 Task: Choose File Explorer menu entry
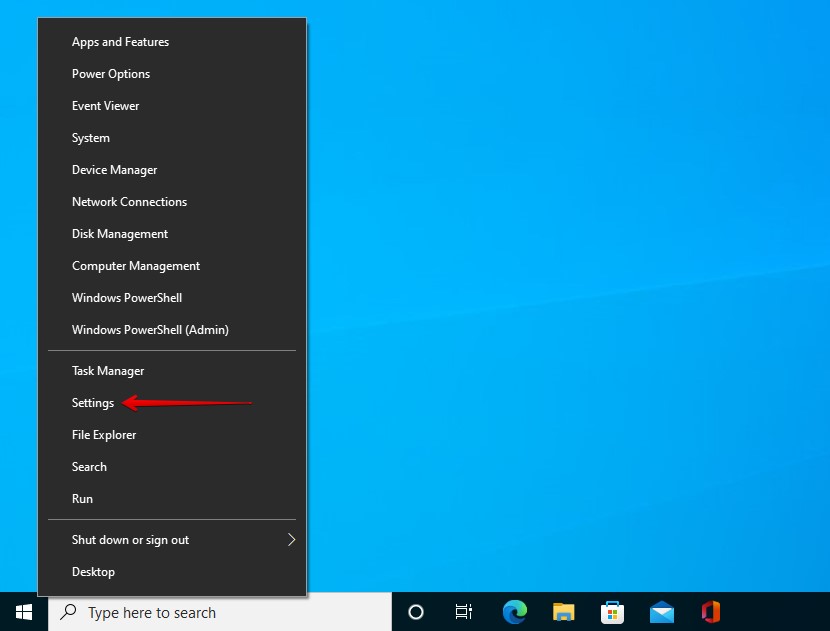pyautogui.click(x=172, y=435)
